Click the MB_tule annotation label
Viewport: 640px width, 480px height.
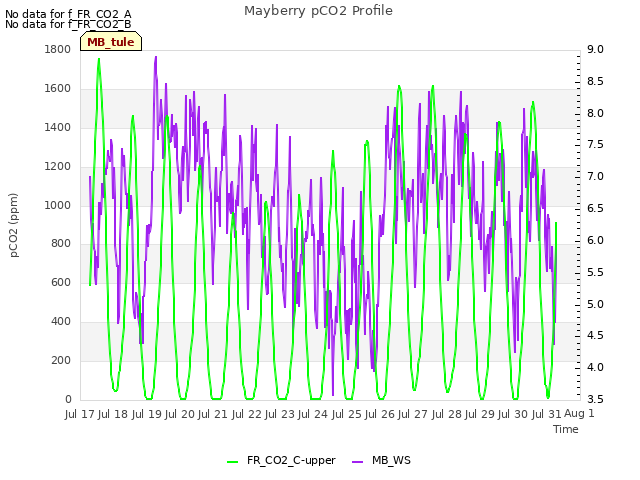111,42
